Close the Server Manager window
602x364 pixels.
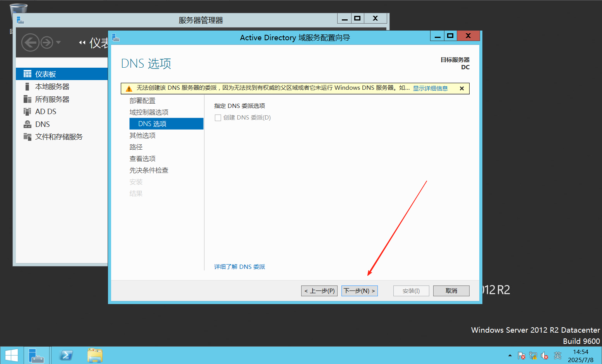(375, 18)
